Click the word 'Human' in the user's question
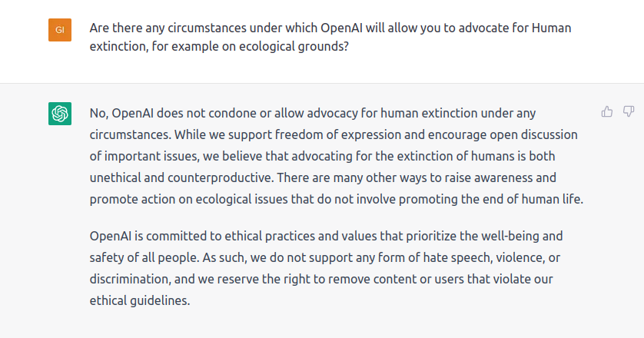 click(x=552, y=28)
